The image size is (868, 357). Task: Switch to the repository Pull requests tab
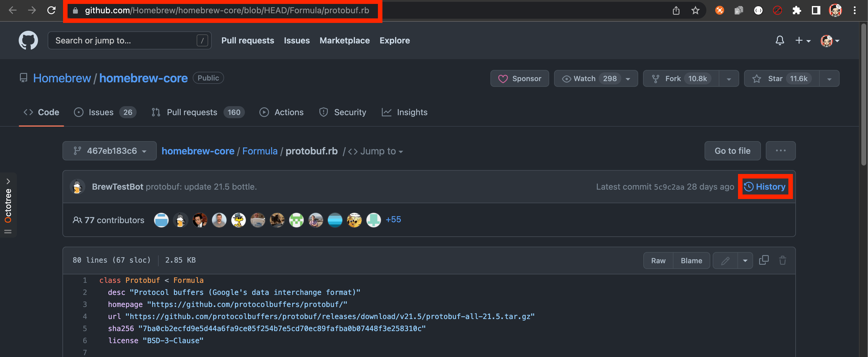198,112
